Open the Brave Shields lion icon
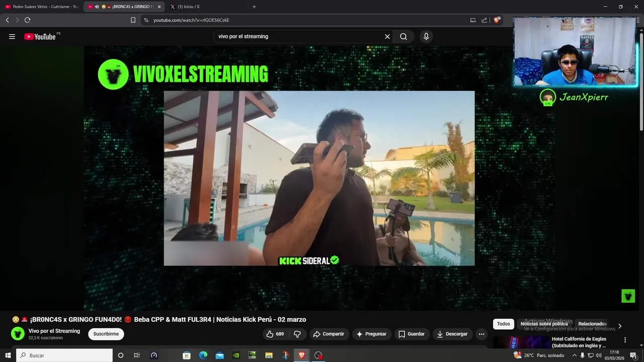Image resolution: width=644 pixels, height=362 pixels. pos(497,20)
